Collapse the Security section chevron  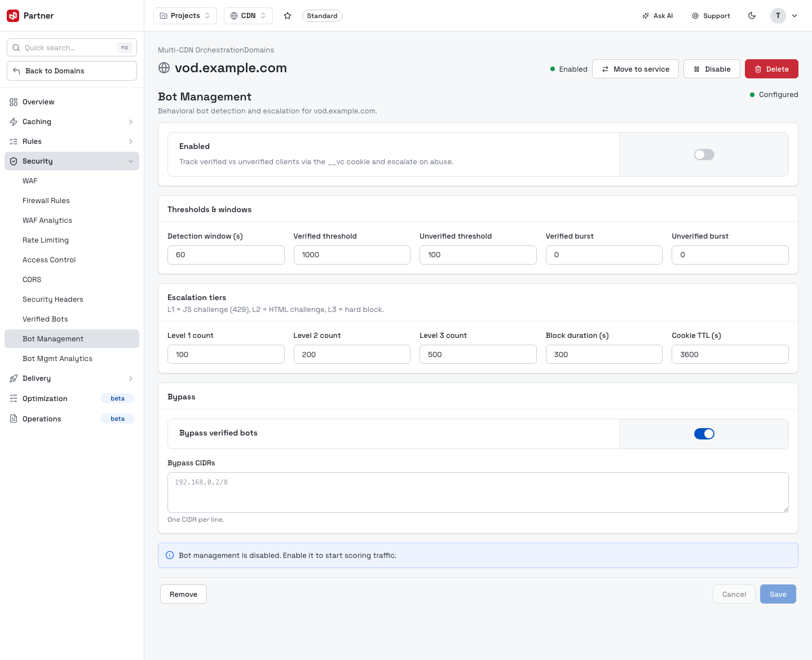(131, 161)
